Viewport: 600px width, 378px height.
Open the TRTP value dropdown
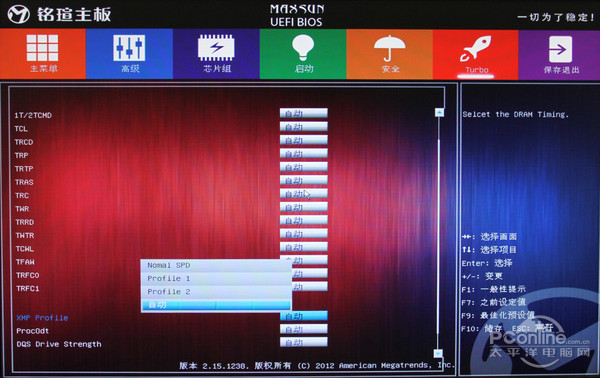coord(303,167)
